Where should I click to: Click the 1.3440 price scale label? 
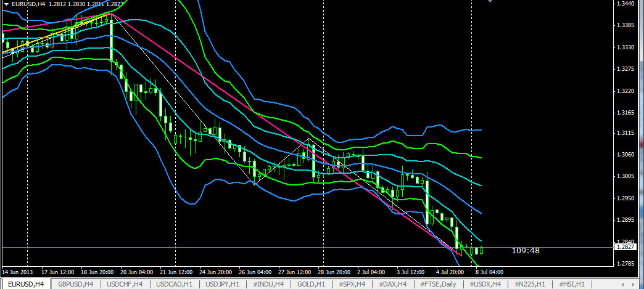tap(625, 3)
